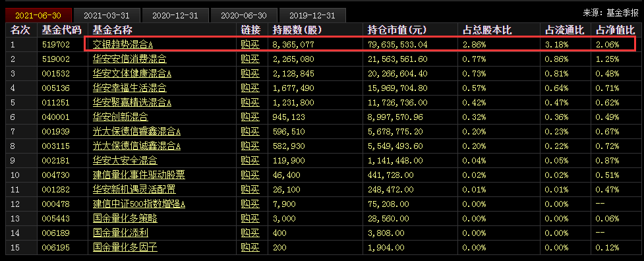Select the 2020-12-31 date tab
Screen dimensions: 644x261
[x=175, y=16]
